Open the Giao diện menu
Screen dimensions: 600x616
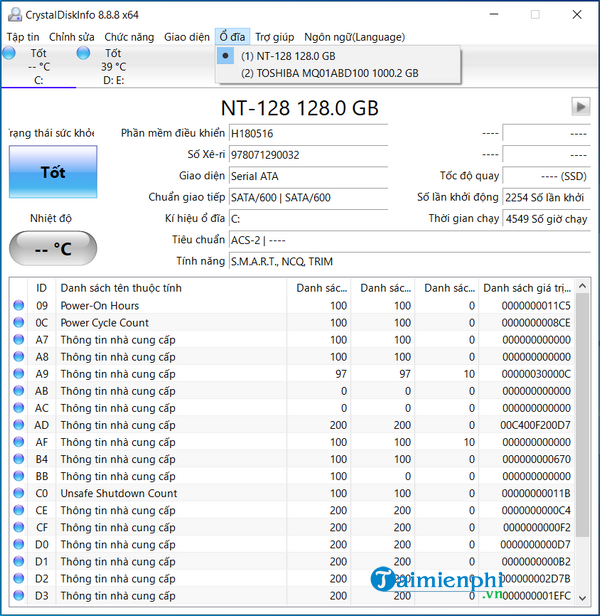pos(187,37)
